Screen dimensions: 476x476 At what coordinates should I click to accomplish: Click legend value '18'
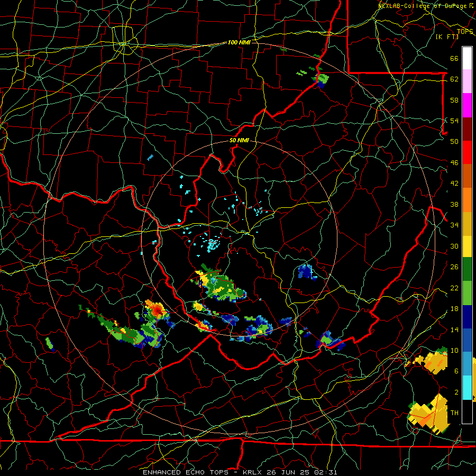tap(454, 309)
